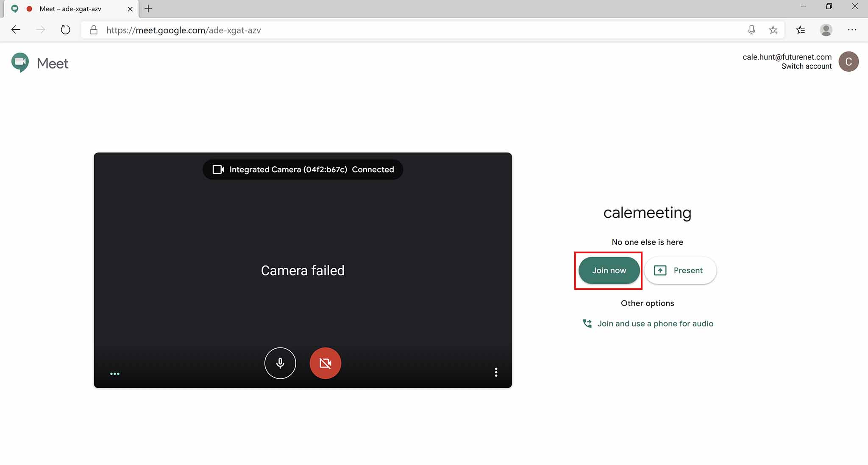Screen dimensions: 868x465
Task: Click the three-dot ellipsis in bottom-left preview
Action: coord(114,374)
